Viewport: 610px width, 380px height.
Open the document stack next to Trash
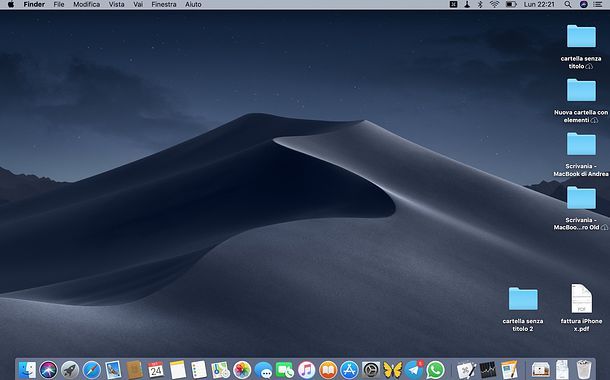point(562,369)
